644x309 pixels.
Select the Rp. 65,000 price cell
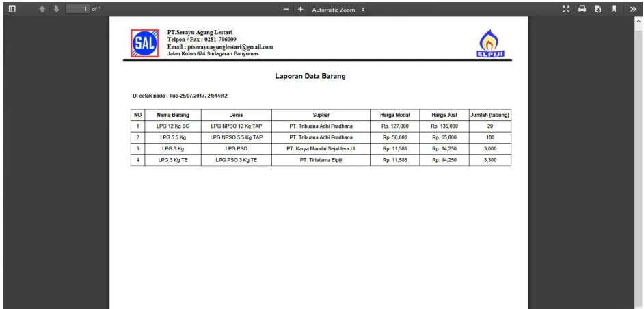pyautogui.click(x=444, y=137)
